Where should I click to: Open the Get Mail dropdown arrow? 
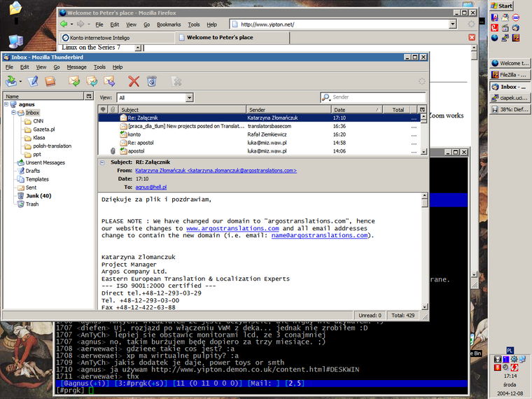20,81
